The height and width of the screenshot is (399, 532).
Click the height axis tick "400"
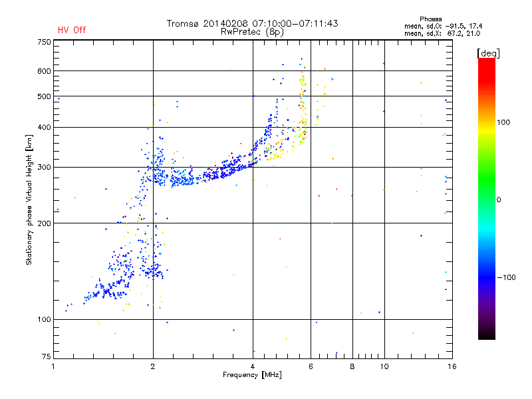pyautogui.click(x=44, y=127)
